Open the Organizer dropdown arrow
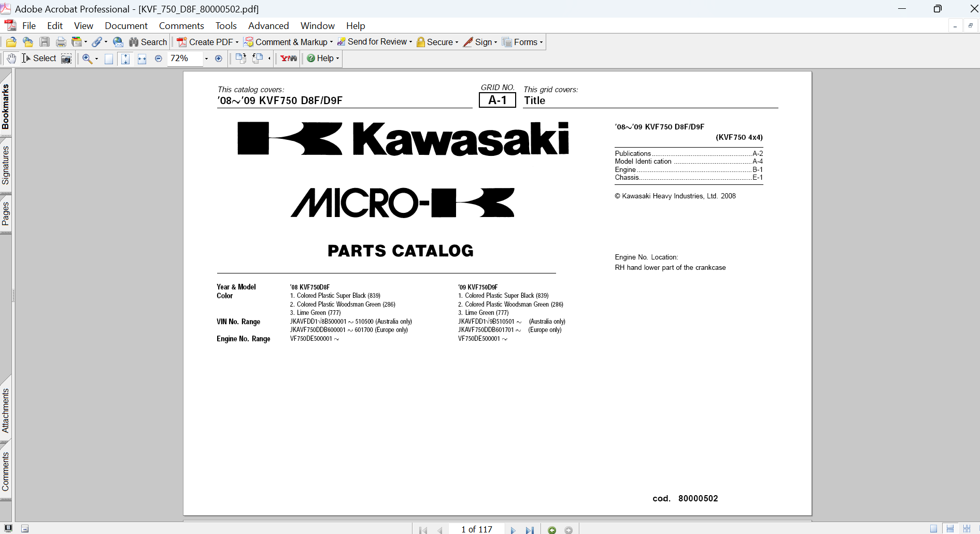The image size is (980, 534). tap(86, 42)
